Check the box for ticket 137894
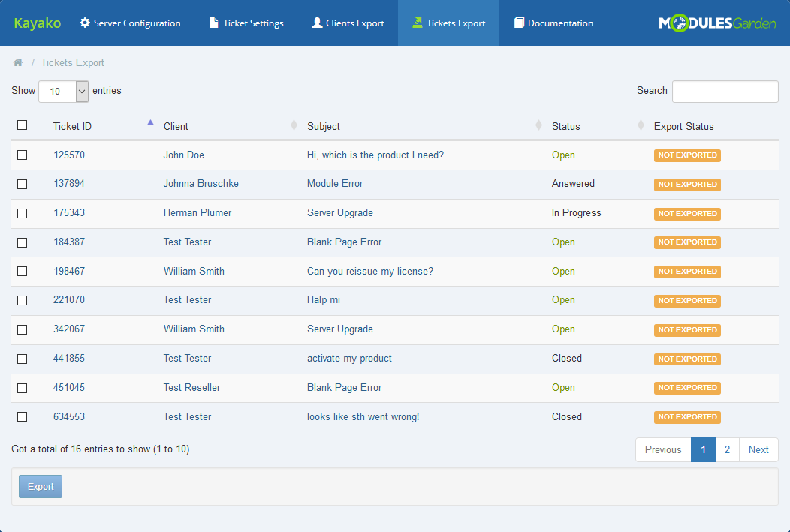 [x=23, y=185]
